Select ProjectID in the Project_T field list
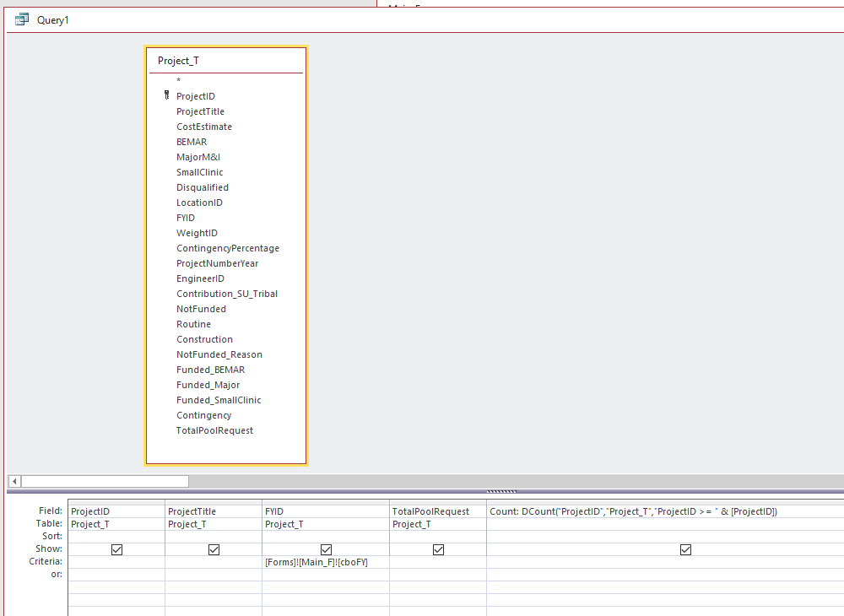Screen dimensions: 844x616 tap(196, 96)
